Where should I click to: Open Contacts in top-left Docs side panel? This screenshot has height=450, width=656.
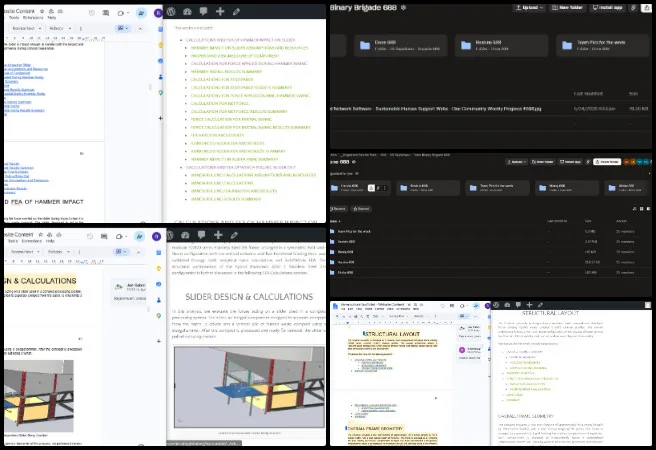(160, 77)
